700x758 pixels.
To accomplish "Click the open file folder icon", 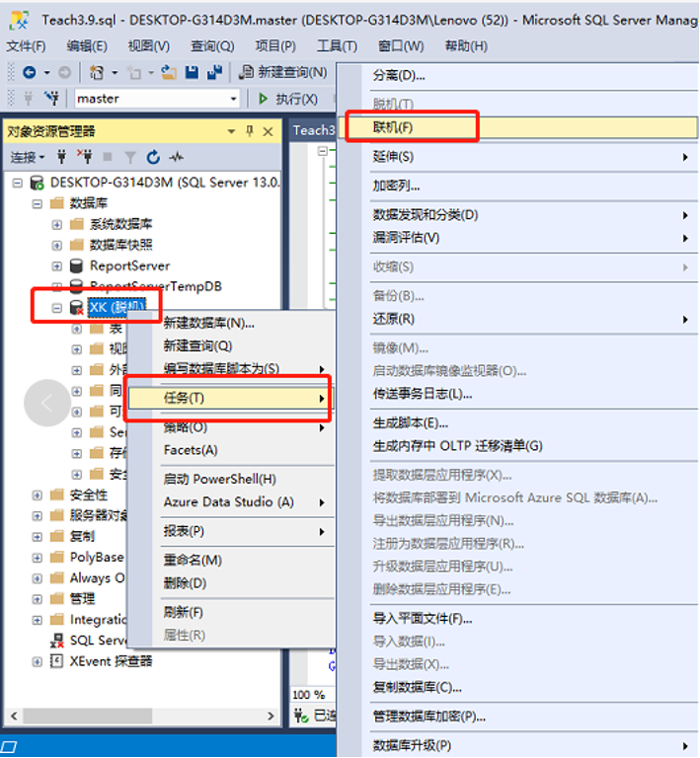I will click(169, 72).
